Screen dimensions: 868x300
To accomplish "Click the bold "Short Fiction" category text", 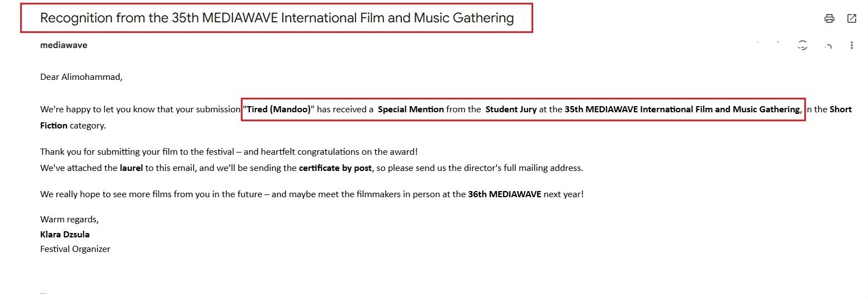I will click(x=446, y=117).
